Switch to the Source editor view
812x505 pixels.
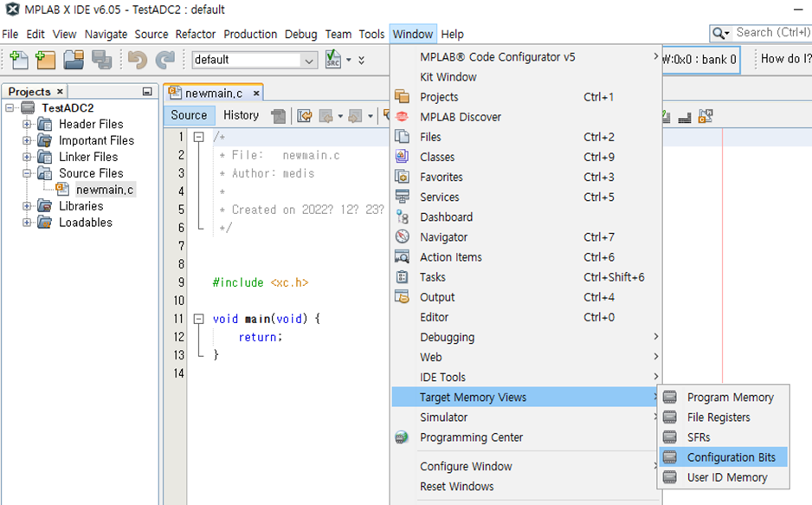pyautogui.click(x=189, y=115)
